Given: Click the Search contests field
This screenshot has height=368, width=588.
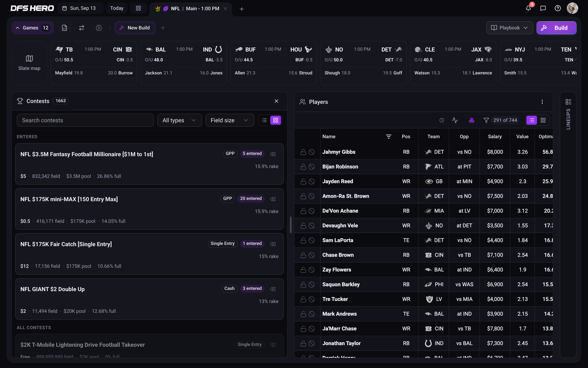Looking at the screenshot, I should point(85,120).
